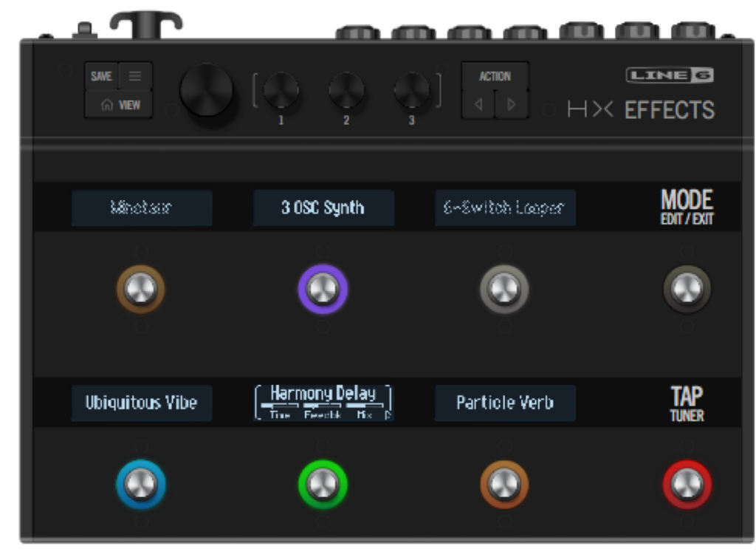Click the HX EFFECTS label
Image resolution: width=756 pixels, height=560 pixels.
tap(642, 110)
